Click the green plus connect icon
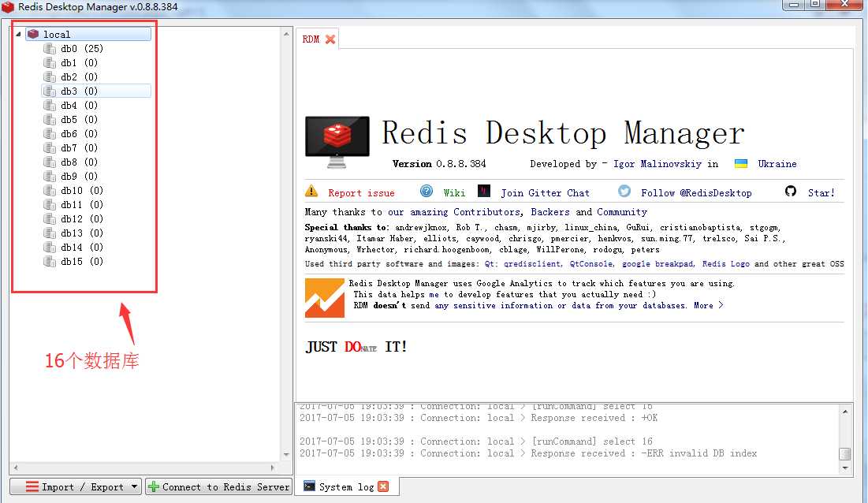 coord(154,487)
